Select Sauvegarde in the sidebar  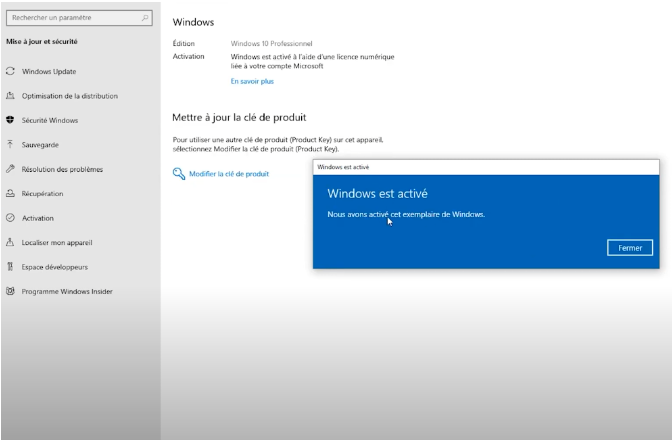coord(40,145)
